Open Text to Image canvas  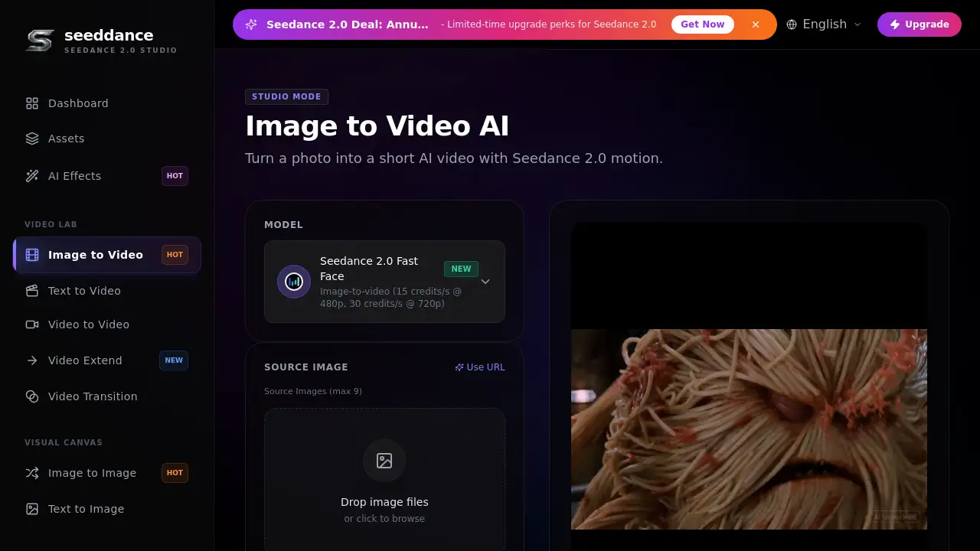(x=107, y=509)
